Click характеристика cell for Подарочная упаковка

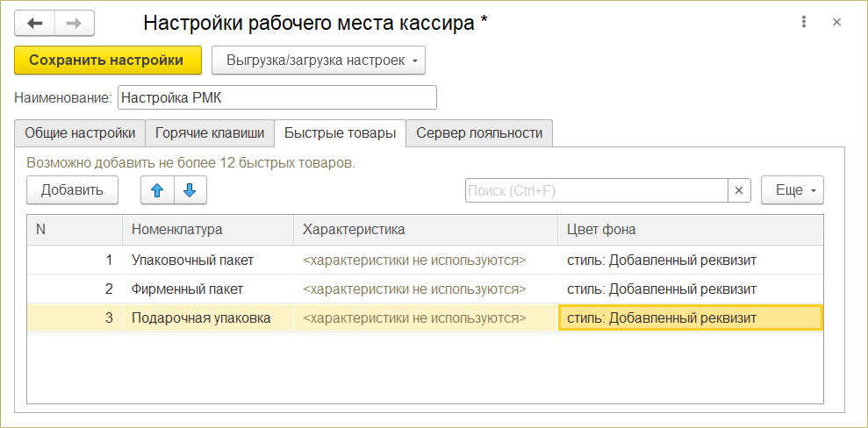(425, 318)
